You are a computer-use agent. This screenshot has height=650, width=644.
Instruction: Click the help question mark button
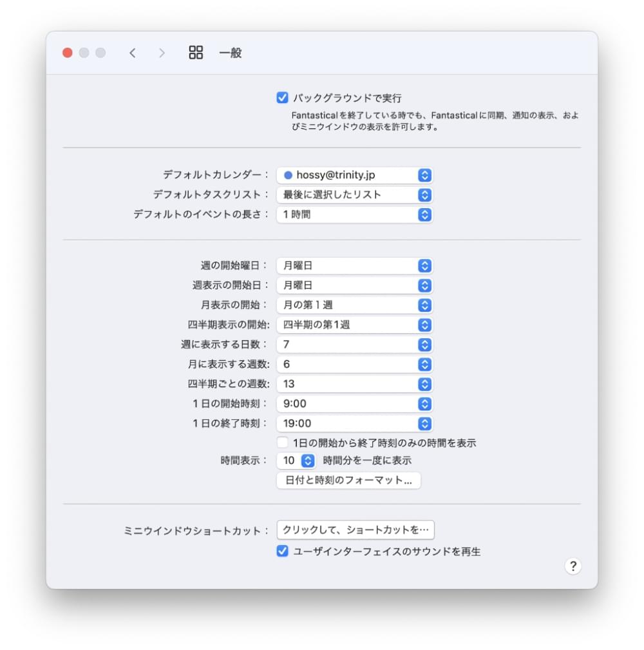tap(573, 566)
